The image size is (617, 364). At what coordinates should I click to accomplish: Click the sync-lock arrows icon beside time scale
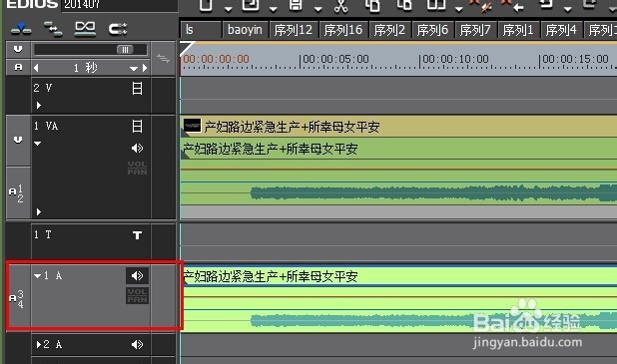pos(163,59)
